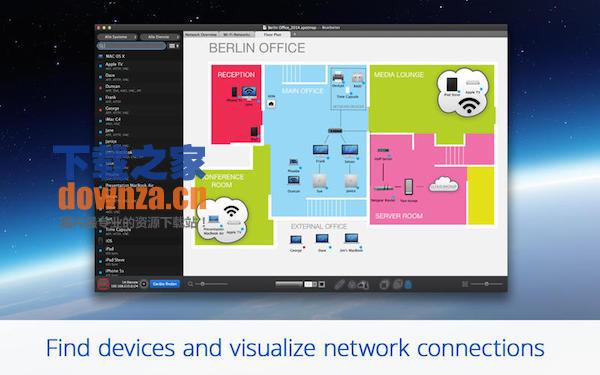Click the camera snapshot icon
The height and width of the screenshot is (375, 600).
pyautogui.click(x=363, y=285)
